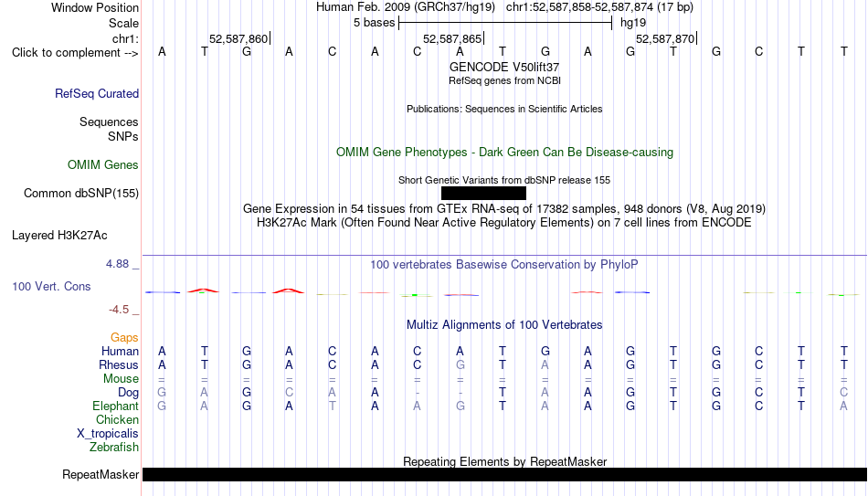Click the chr1: label in the ruler
The height and width of the screenshot is (496, 868).
(x=126, y=38)
